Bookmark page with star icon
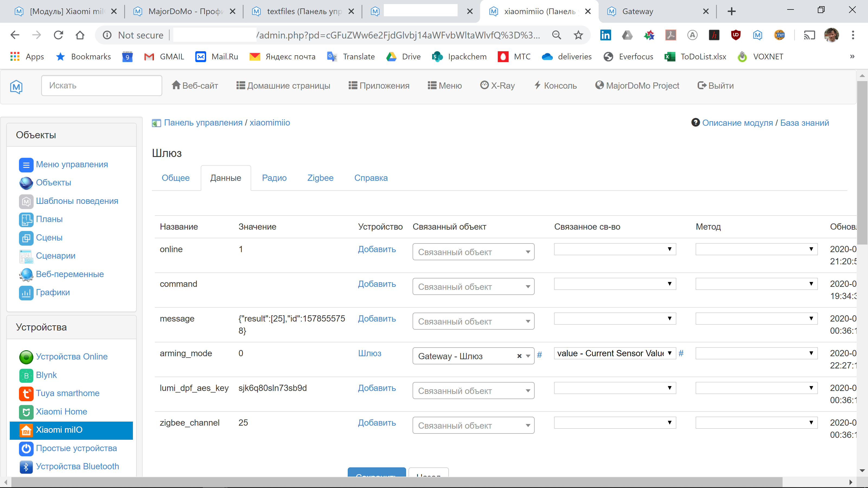The height and width of the screenshot is (488, 868). [578, 35]
